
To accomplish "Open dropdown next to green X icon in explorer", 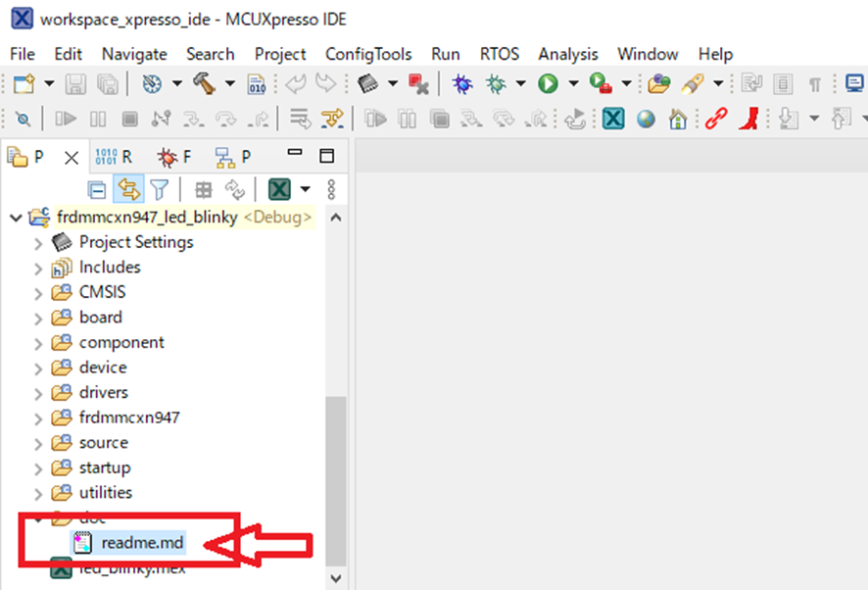I will [305, 189].
